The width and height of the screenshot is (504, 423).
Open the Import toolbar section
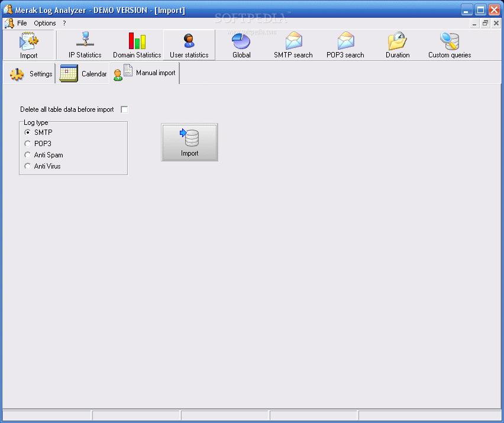point(28,46)
